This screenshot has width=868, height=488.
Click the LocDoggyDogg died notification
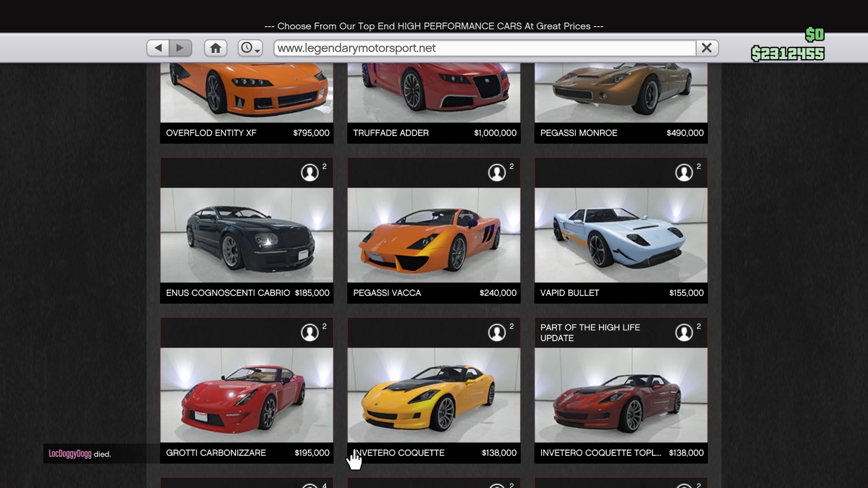coord(80,454)
